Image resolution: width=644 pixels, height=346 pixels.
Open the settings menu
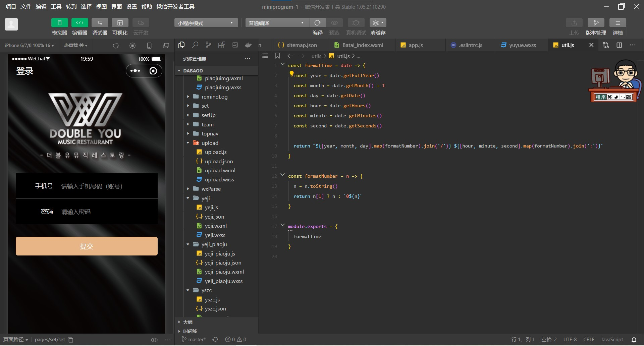pyautogui.click(x=131, y=6)
